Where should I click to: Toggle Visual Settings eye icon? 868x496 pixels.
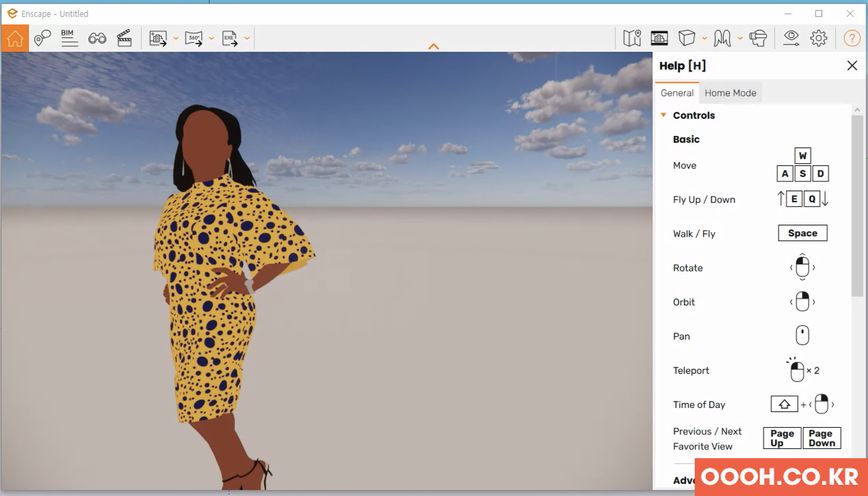(791, 38)
